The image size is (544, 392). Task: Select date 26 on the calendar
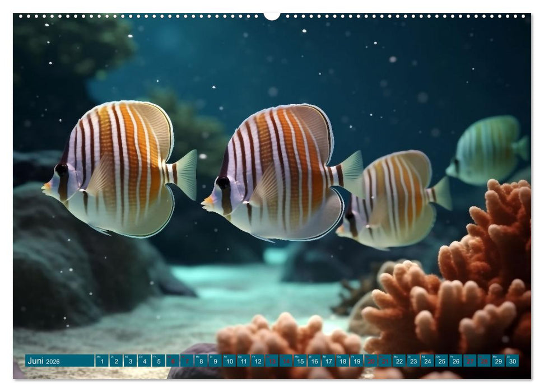pos(455,361)
